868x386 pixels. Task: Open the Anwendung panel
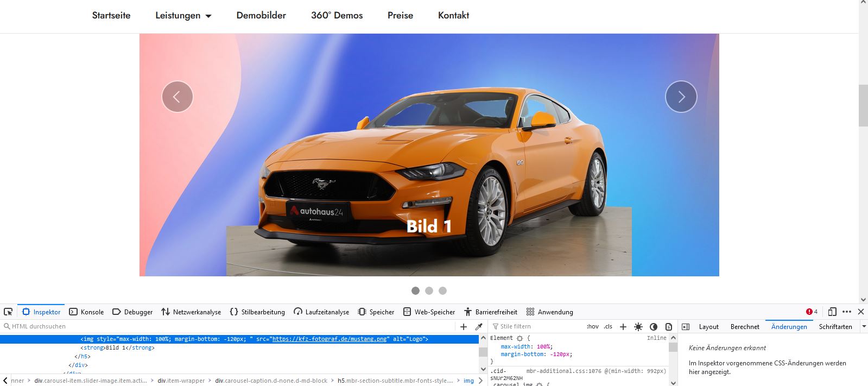click(549, 312)
